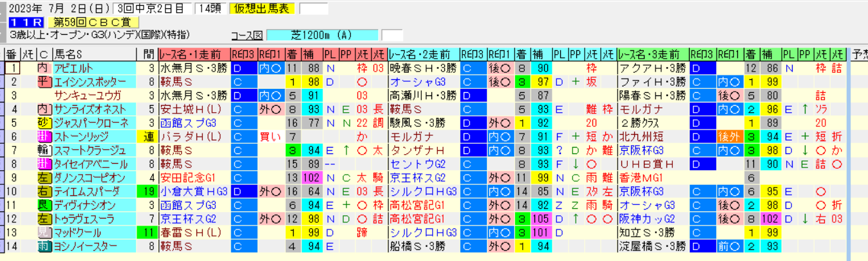
Task: Click the 芝1200m (A) course field
Action: click(x=322, y=35)
